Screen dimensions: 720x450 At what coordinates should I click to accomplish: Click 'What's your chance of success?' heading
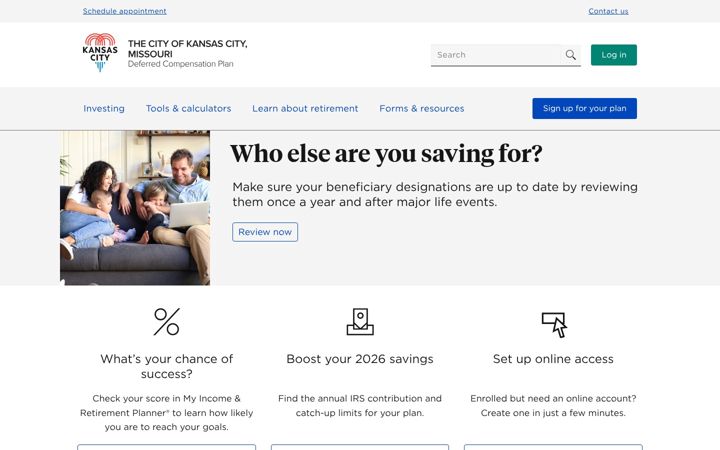pyautogui.click(x=167, y=366)
